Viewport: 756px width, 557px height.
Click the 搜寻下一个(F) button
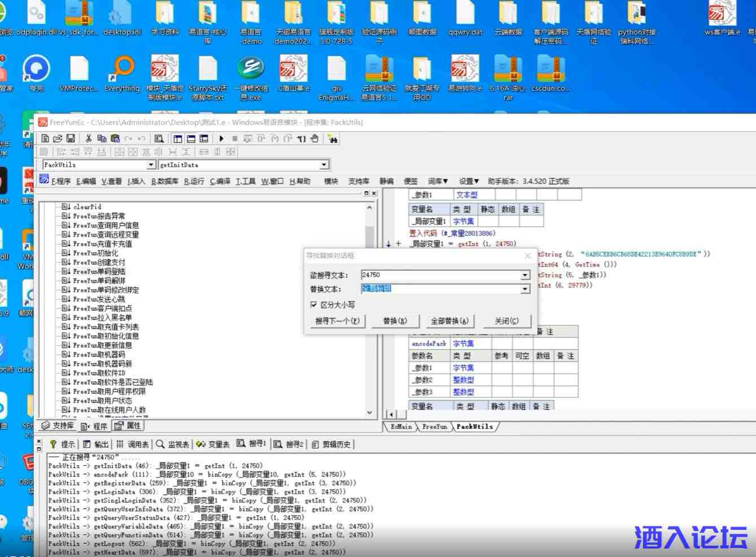(337, 321)
